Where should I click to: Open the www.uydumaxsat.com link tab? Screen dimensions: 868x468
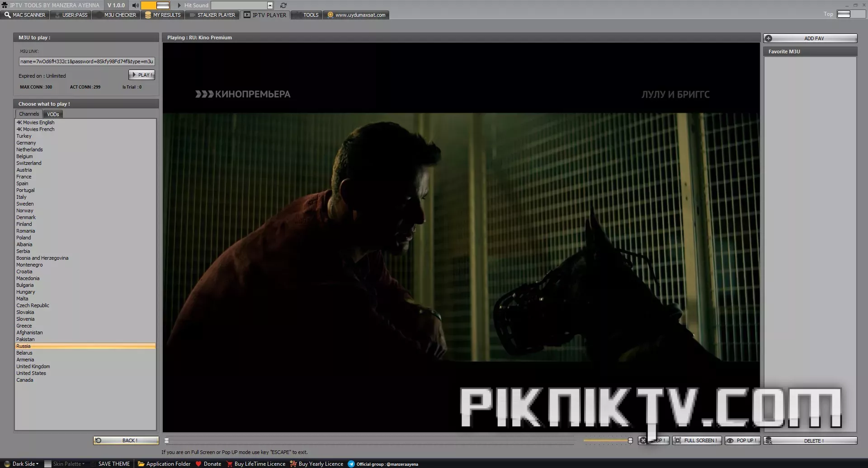(x=357, y=15)
